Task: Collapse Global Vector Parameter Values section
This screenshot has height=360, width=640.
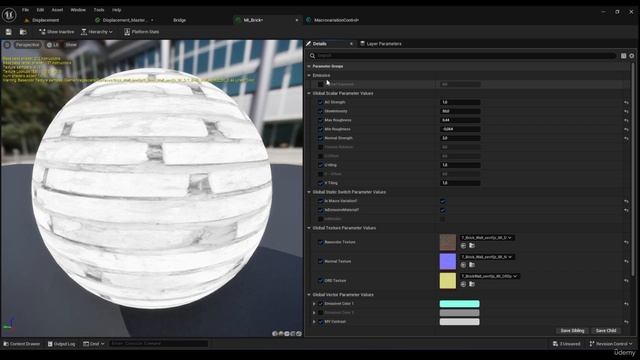Action: coord(309,294)
